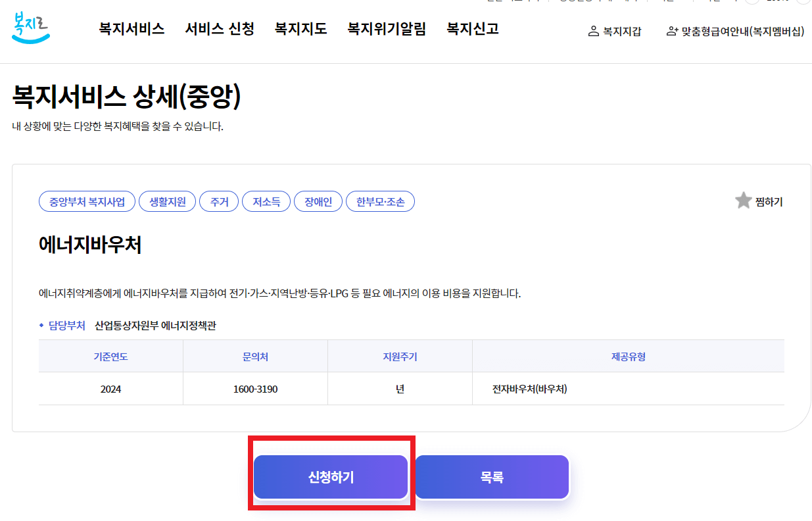Click the 기준연도 table header
Screen dimensions: 812x521
click(x=110, y=356)
